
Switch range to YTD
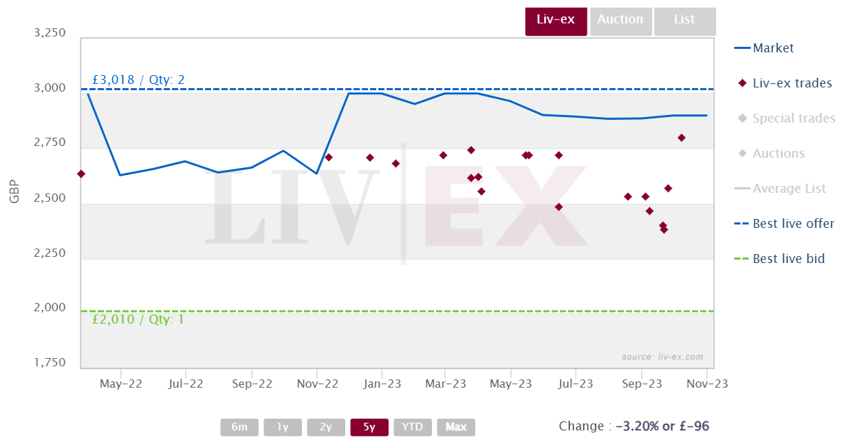tap(413, 427)
